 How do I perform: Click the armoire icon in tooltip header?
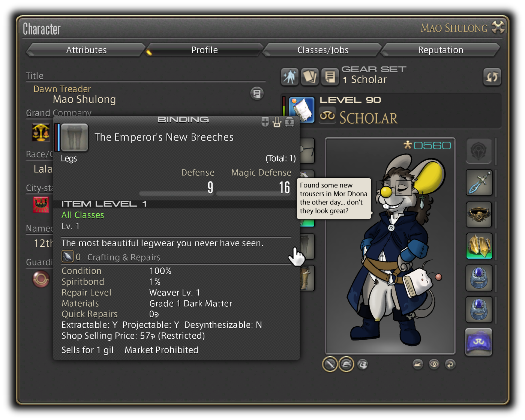click(x=289, y=122)
